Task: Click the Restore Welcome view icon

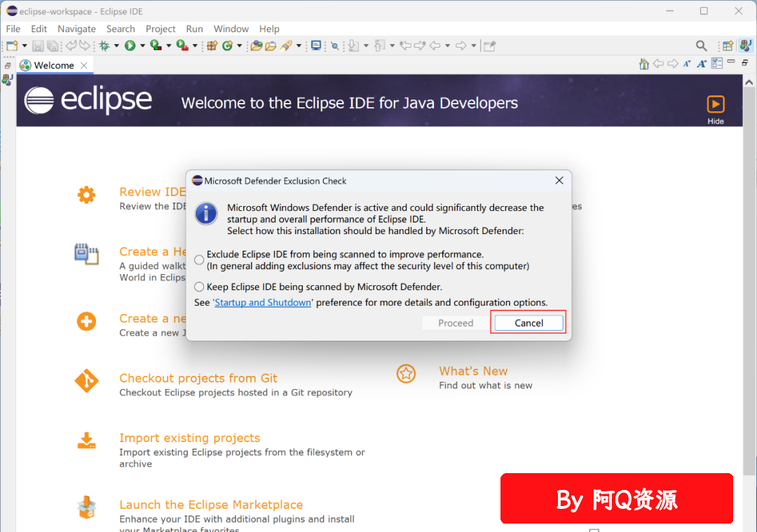Action: (x=745, y=63)
